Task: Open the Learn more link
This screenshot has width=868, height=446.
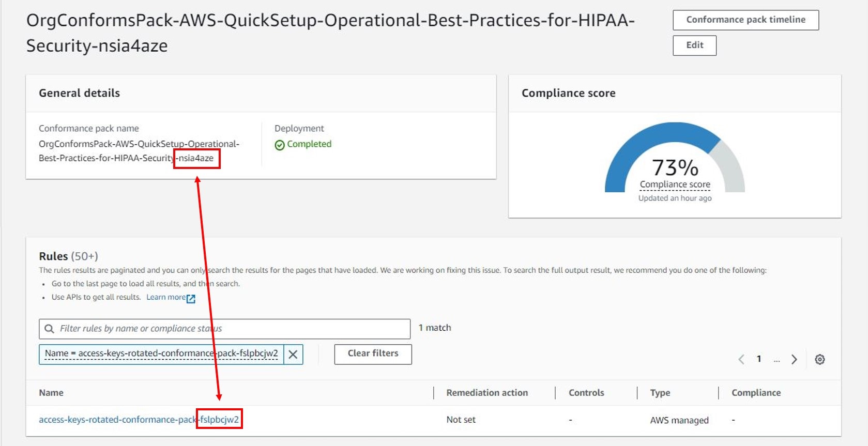Action: tap(165, 297)
